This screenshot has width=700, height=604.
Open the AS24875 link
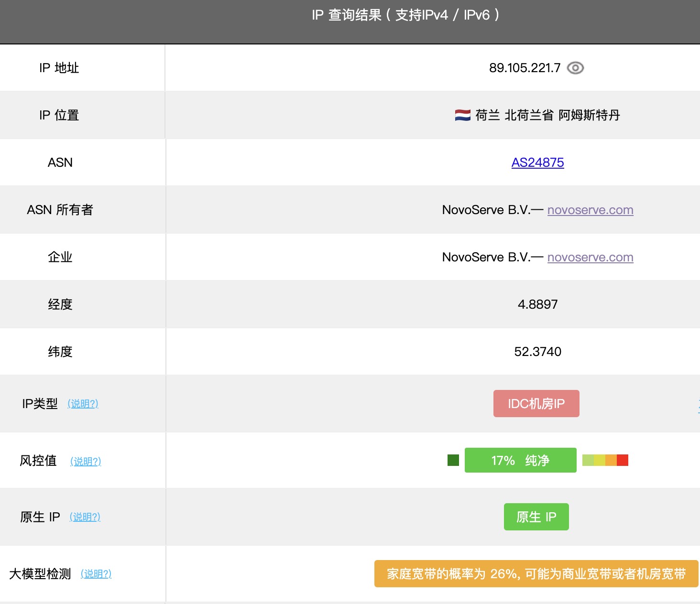pyautogui.click(x=537, y=162)
